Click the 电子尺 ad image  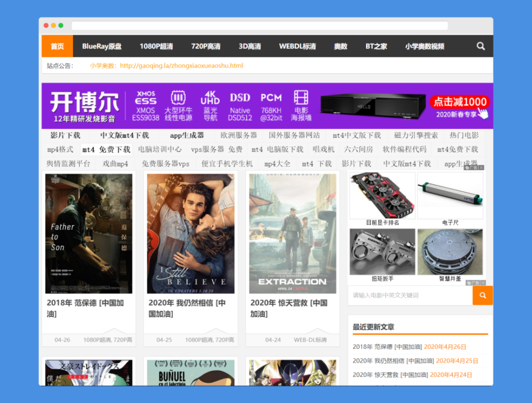click(450, 196)
